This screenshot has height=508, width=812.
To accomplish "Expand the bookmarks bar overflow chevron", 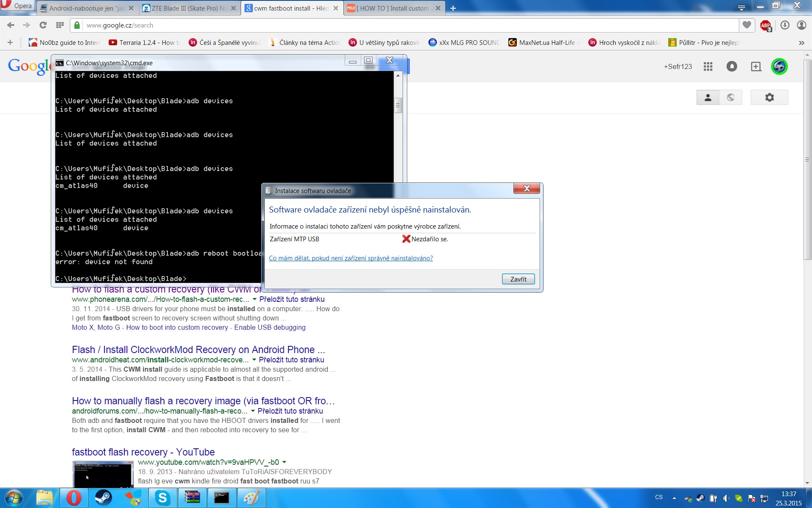I will coord(801,42).
